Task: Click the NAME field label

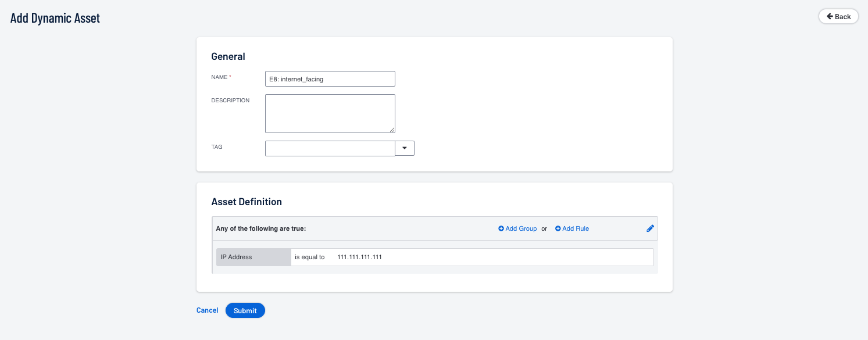Action: [x=220, y=77]
